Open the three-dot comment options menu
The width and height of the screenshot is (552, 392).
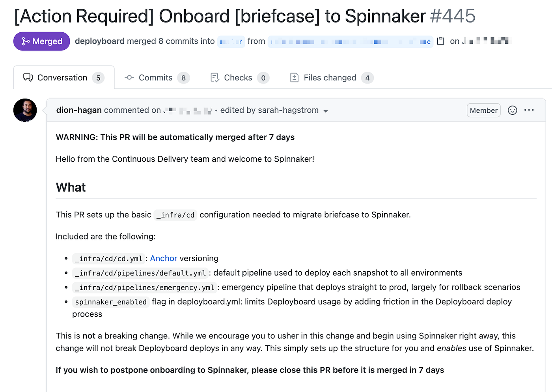529,110
